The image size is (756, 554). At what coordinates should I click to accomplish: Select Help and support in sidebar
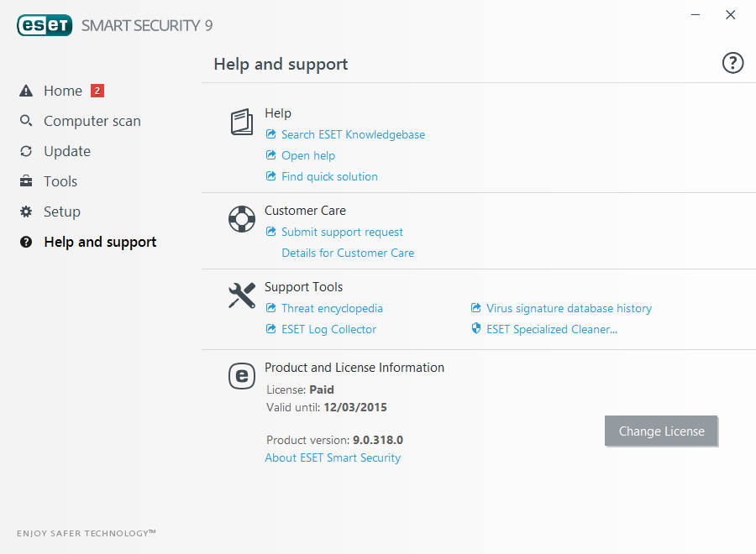coord(100,242)
